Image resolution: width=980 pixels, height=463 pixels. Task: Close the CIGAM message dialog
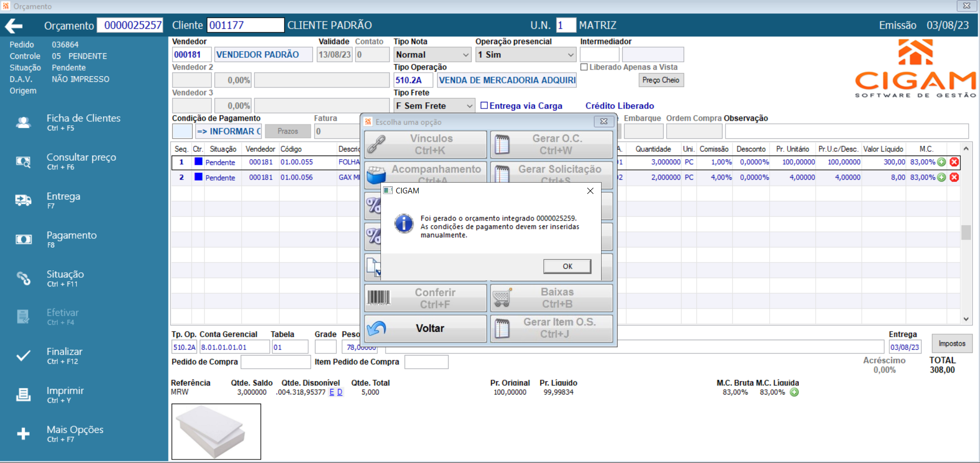click(x=590, y=191)
